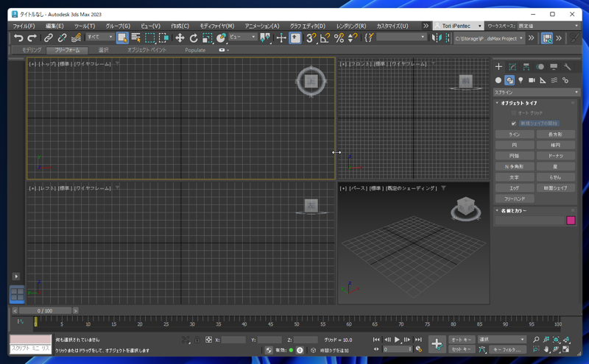Open the Select by Name list icon

click(136, 38)
